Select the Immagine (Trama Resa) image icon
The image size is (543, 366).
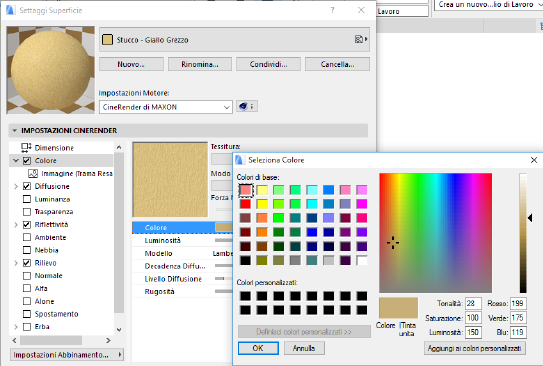33,173
